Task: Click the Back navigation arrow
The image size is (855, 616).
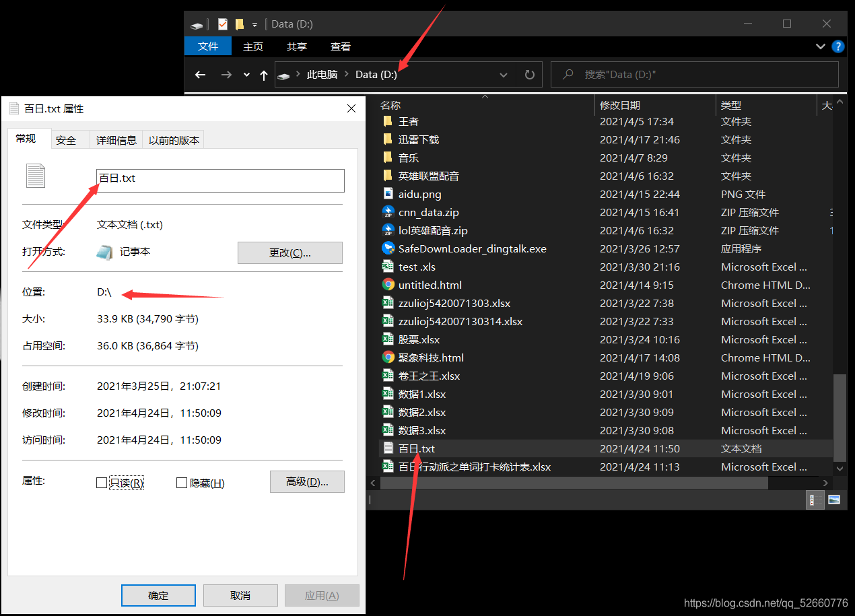Action: coord(200,75)
